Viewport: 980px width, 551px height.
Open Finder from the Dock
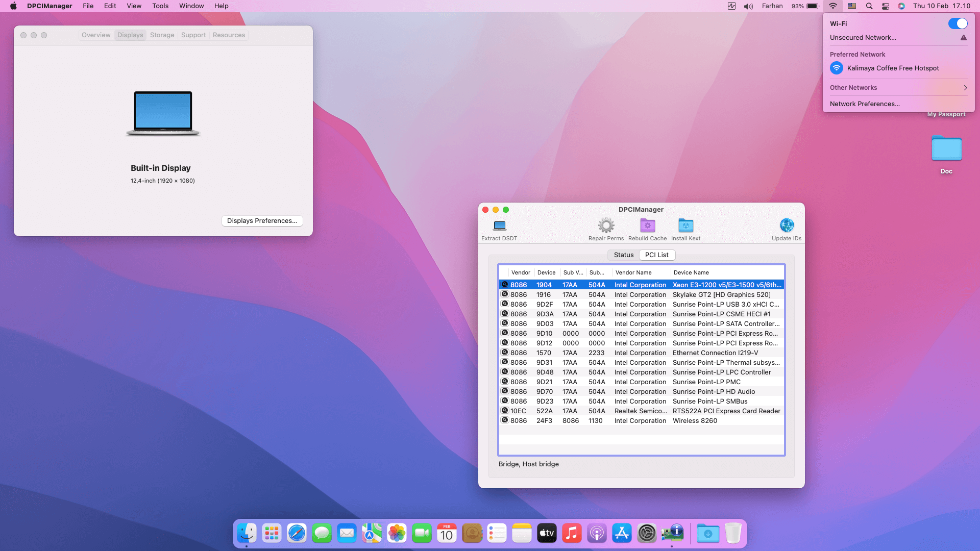click(247, 533)
